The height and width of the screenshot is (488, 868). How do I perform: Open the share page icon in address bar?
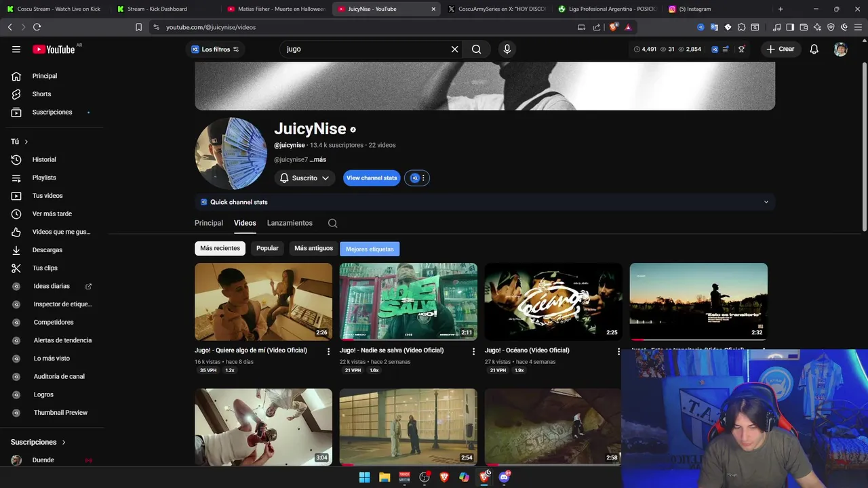pos(597,27)
